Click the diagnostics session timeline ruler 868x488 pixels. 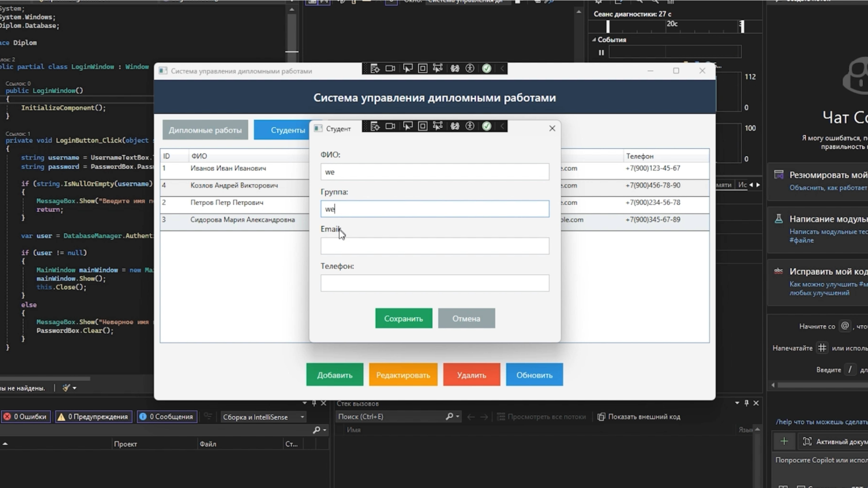click(x=674, y=26)
